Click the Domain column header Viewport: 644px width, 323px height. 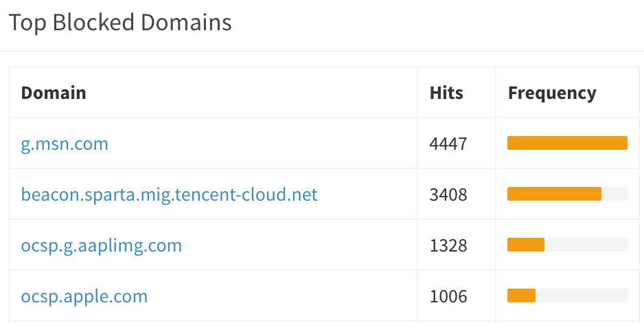click(54, 93)
